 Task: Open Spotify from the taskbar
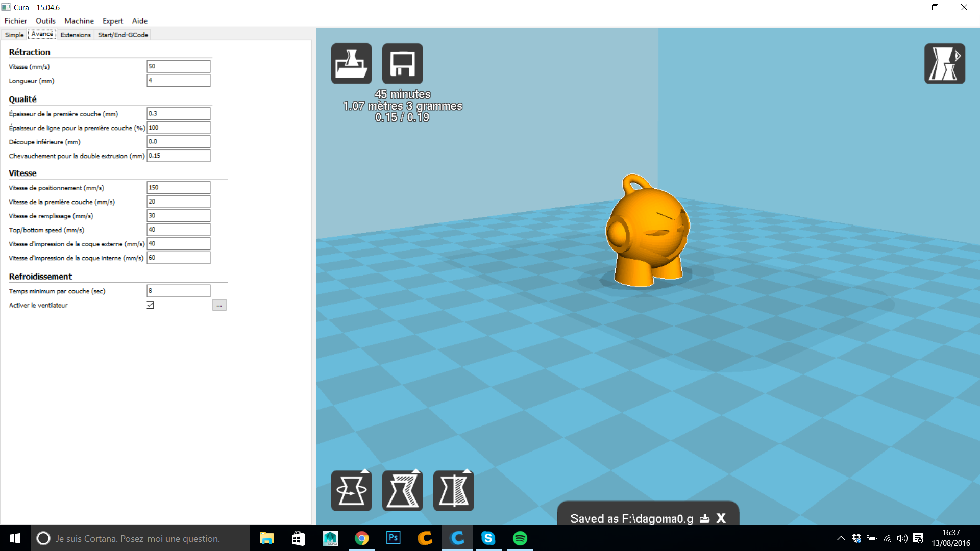520,538
